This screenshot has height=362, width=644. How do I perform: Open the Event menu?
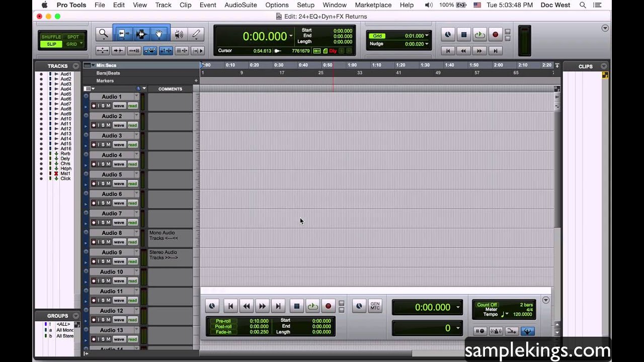pyautogui.click(x=208, y=5)
